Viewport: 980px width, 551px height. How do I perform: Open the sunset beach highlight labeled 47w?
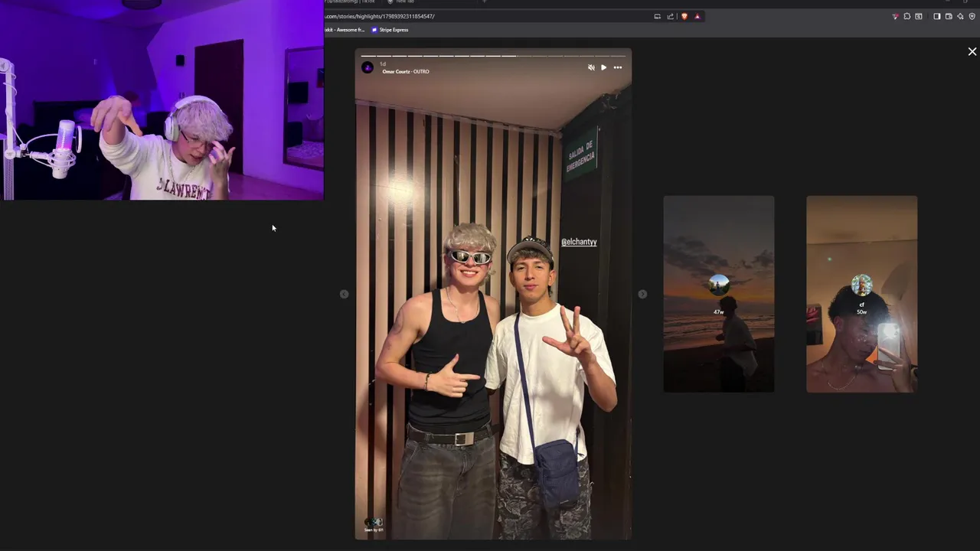tap(719, 294)
